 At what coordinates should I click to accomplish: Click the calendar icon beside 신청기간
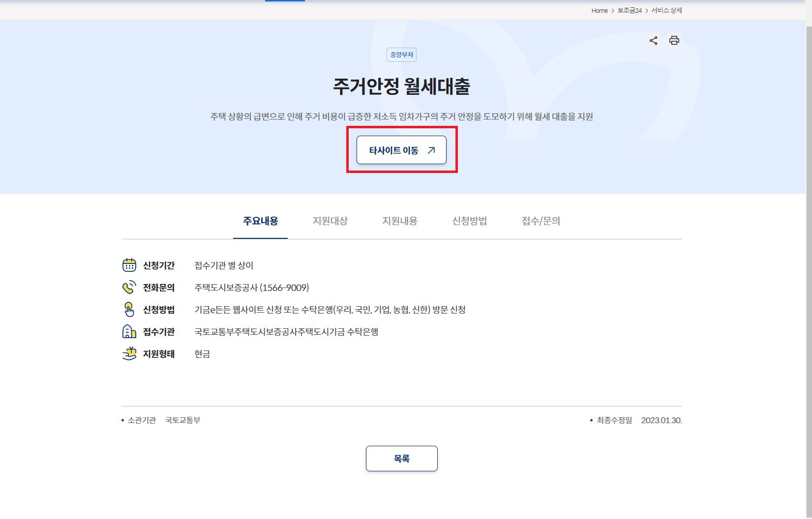click(129, 265)
